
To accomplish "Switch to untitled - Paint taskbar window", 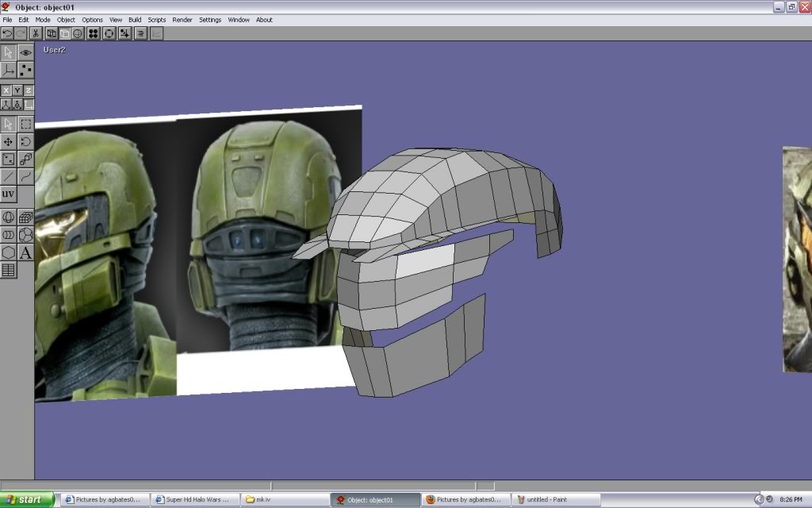I will (x=556, y=500).
